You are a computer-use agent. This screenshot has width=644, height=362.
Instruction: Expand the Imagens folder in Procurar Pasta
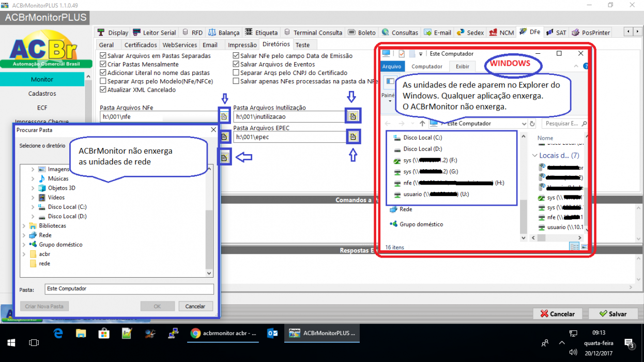pyautogui.click(x=33, y=169)
